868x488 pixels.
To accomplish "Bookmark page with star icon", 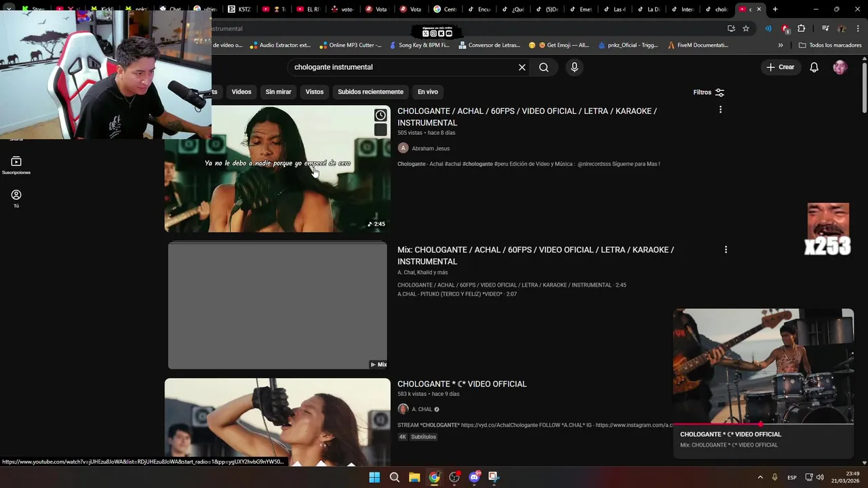I will 746,28.
